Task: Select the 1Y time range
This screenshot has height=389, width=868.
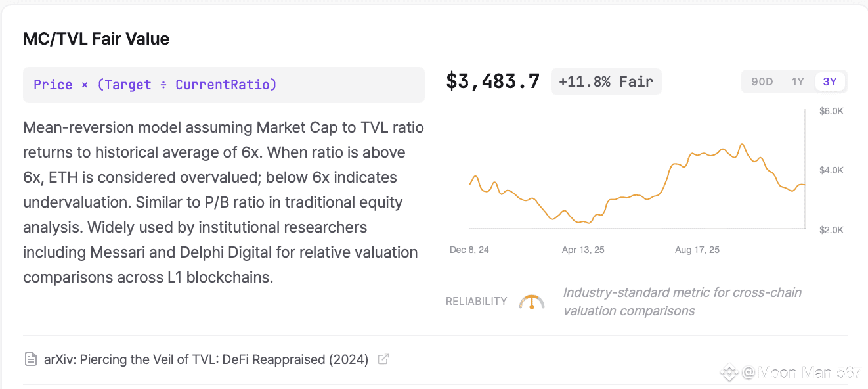Action: click(x=798, y=81)
